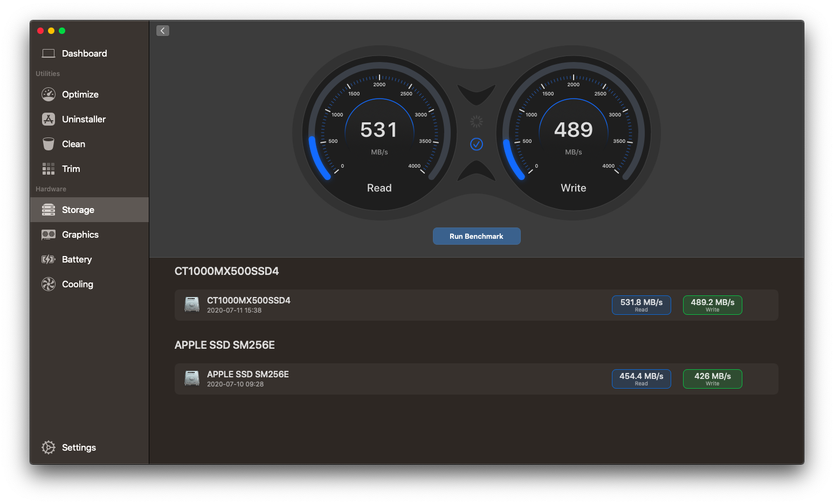Click the 489 value in Write gauge
This screenshot has width=834, height=504.
(x=574, y=130)
